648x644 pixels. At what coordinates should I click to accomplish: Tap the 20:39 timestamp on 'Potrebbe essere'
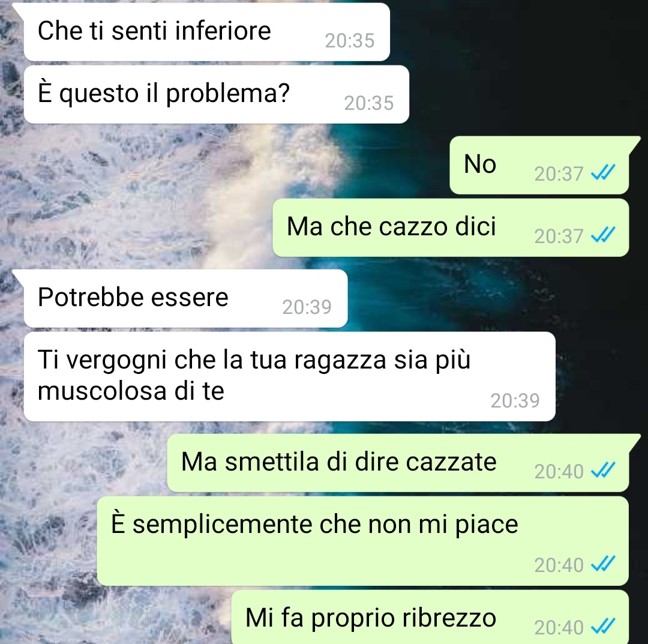click(x=307, y=307)
